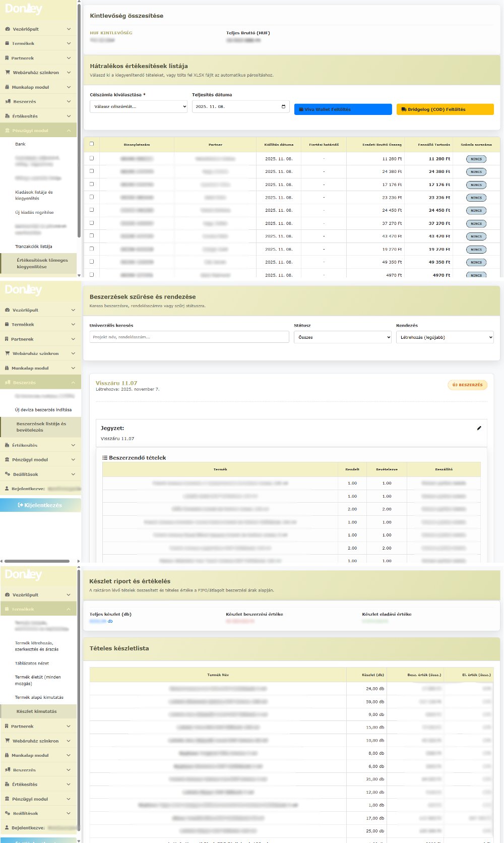This screenshot has width=504, height=843.
Task: Tick the checkbox for the 49 350 Ft row
Action: point(91,262)
